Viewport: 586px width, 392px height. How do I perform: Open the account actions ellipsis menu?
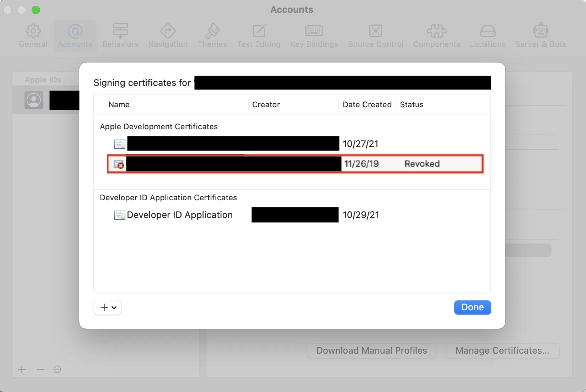coord(57,370)
